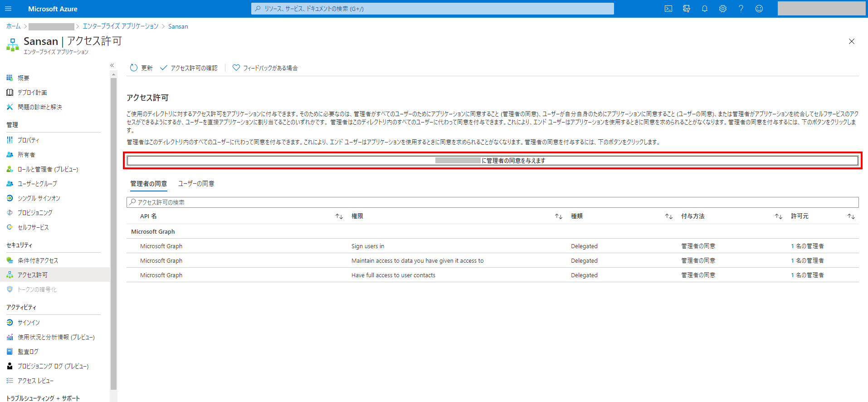Viewport: 868px width, 402px height.
Task: Switch to the ユーザーの同意 tab
Action: tap(196, 184)
